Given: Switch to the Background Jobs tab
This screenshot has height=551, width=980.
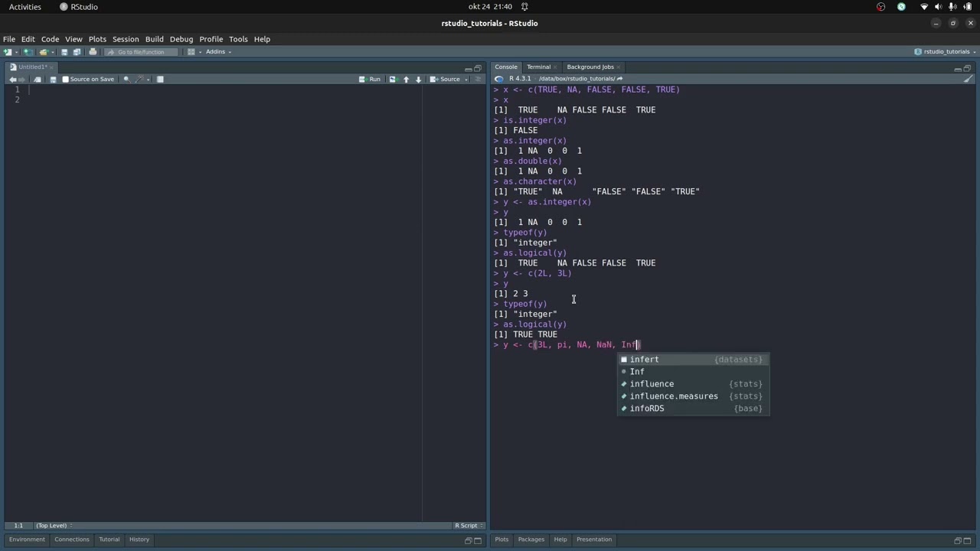Looking at the screenshot, I should tap(590, 67).
